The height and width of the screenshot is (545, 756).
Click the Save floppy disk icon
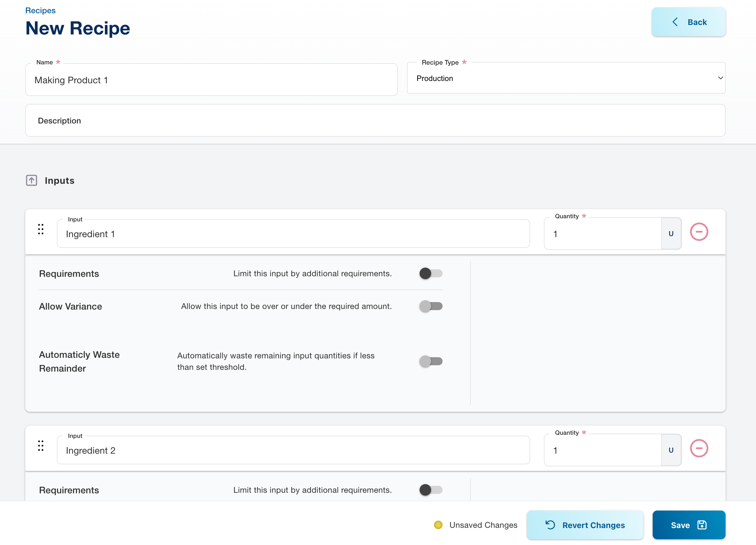pos(702,525)
